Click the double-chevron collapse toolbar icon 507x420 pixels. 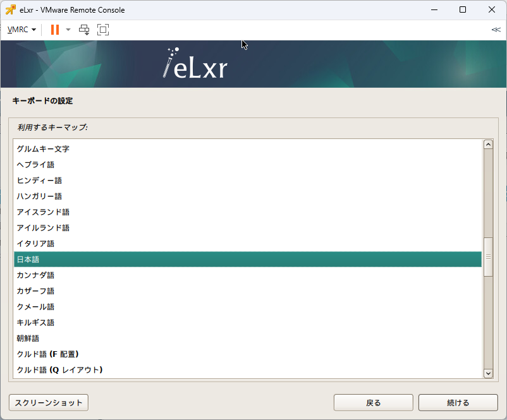click(496, 30)
